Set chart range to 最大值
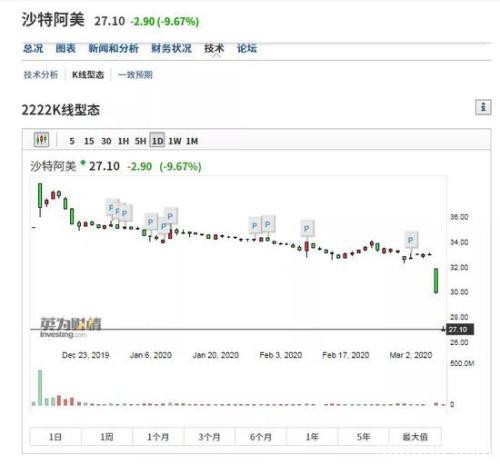500x464 pixels. point(415,436)
